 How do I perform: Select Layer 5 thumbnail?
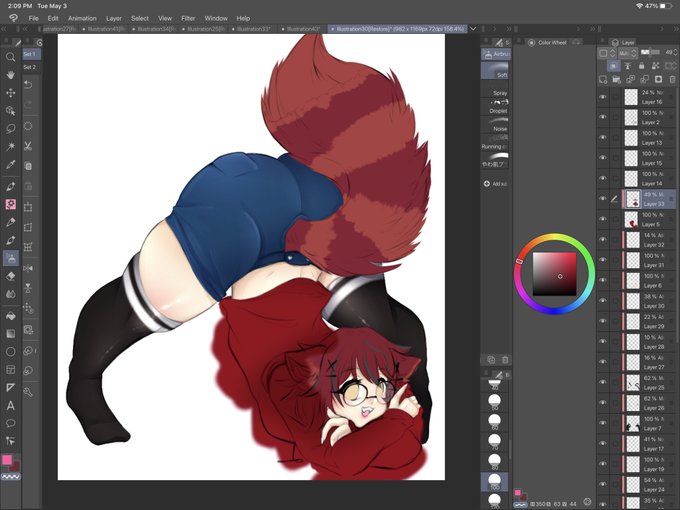point(631,219)
